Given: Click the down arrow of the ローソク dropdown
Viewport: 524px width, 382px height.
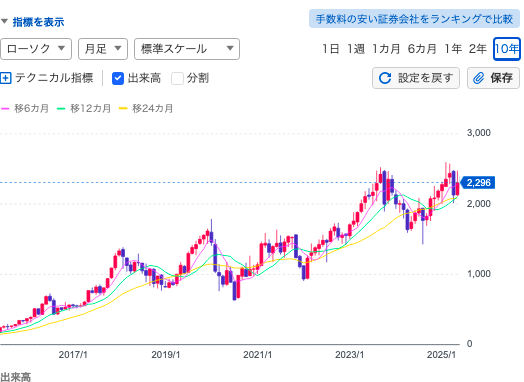Looking at the screenshot, I should [61, 48].
